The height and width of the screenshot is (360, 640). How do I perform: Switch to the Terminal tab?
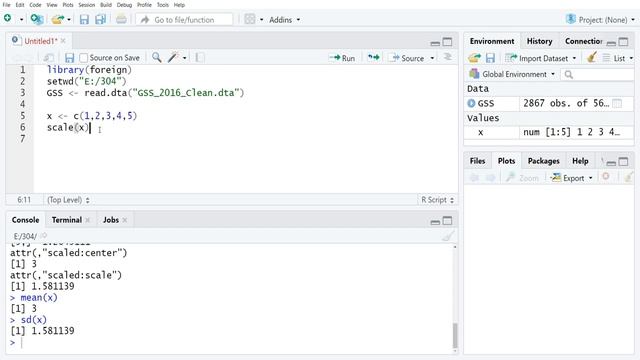tap(67, 220)
